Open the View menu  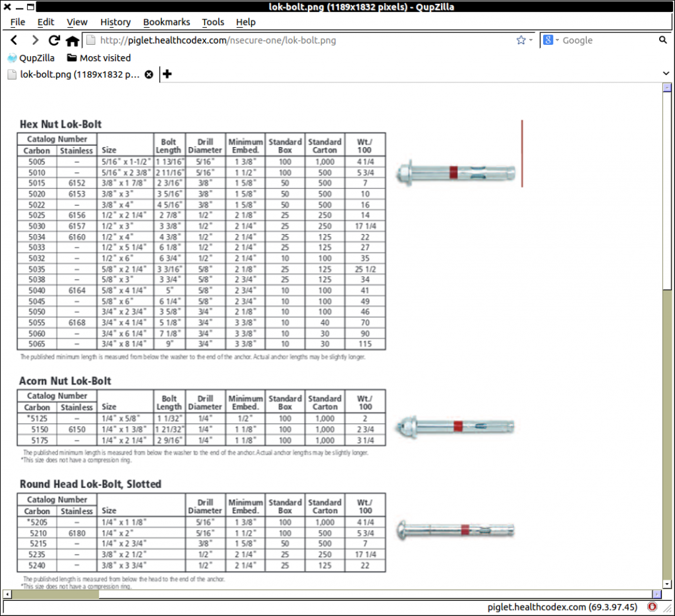tap(77, 22)
